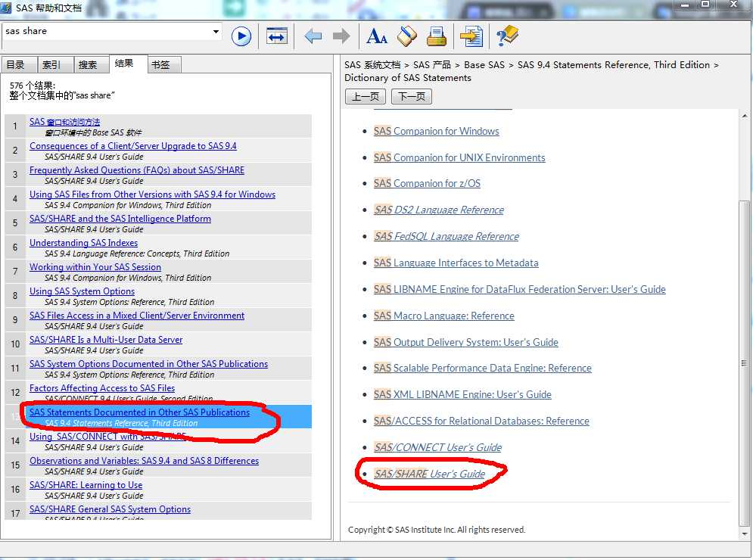Go forward with the right arrow icon
The width and height of the screenshot is (753, 560).
click(x=341, y=36)
